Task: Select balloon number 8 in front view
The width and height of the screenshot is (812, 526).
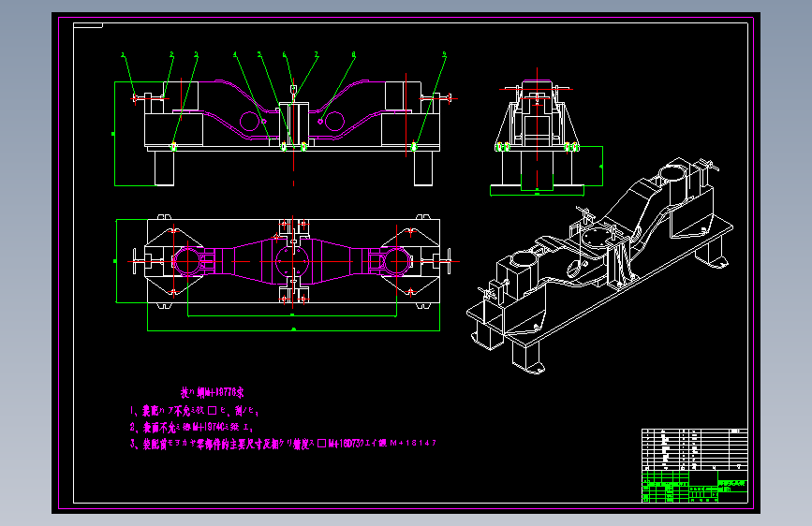Action: point(354,54)
